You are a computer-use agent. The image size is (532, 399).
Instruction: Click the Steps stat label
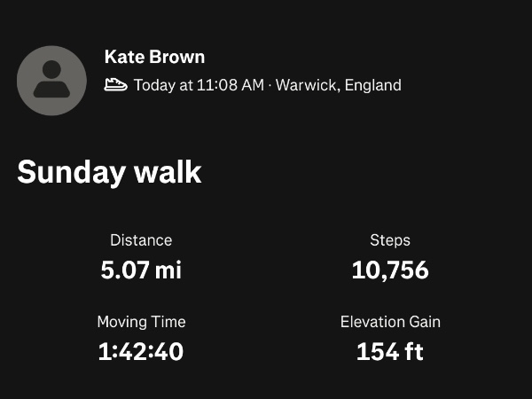click(390, 240)
